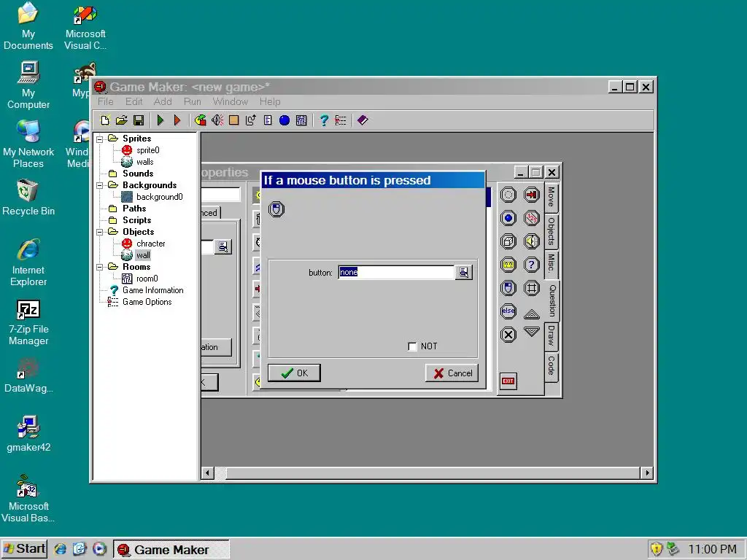Click the Add path toolbar icon

pos(251,120)
